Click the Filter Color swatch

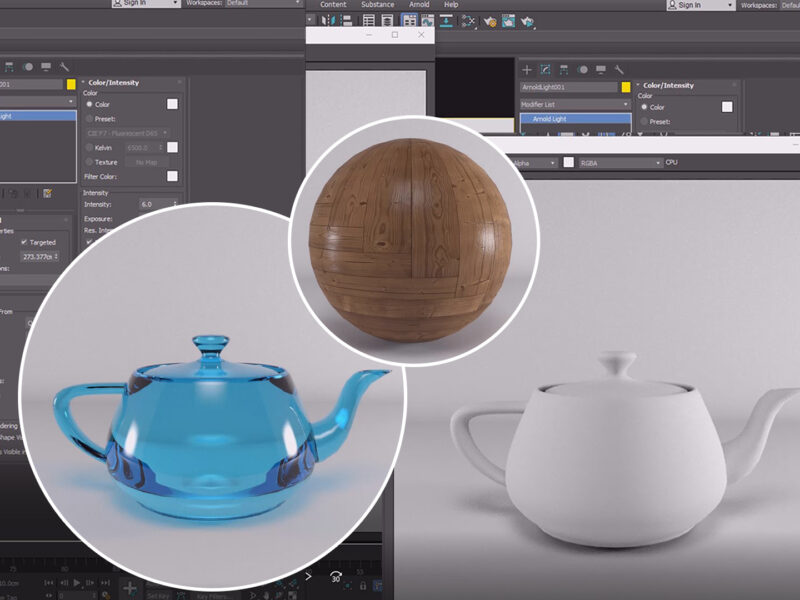click(x=172, y=177)
